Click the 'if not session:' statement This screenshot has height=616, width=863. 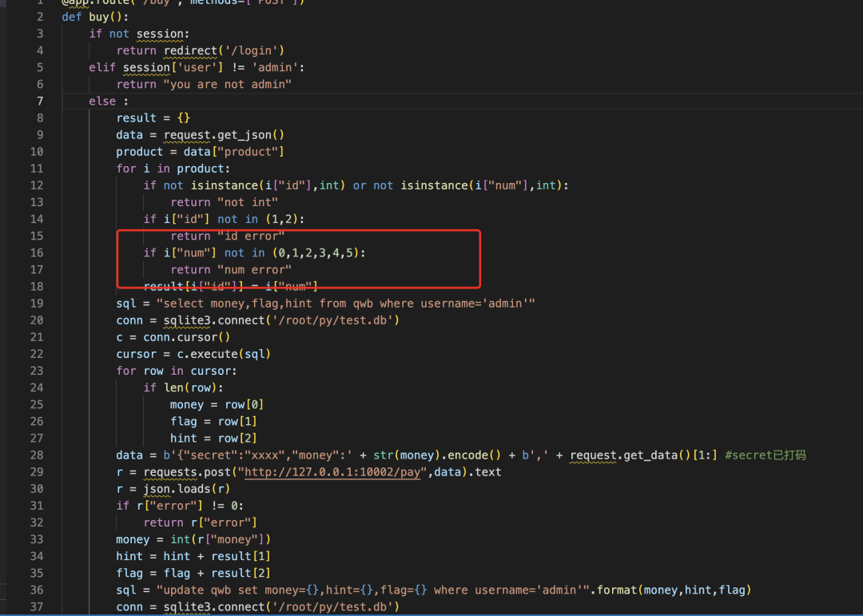[139, 34]
